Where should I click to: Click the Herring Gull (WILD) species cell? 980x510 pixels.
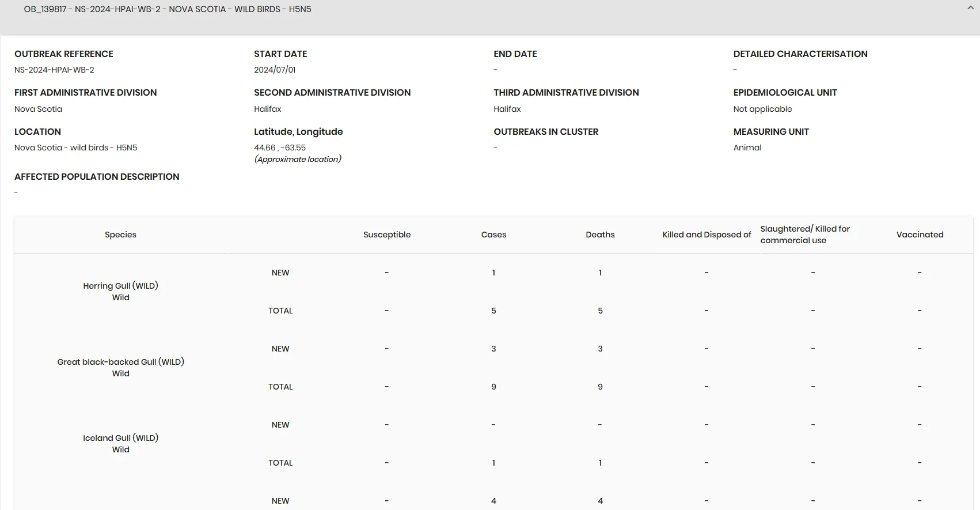(120, 292)
